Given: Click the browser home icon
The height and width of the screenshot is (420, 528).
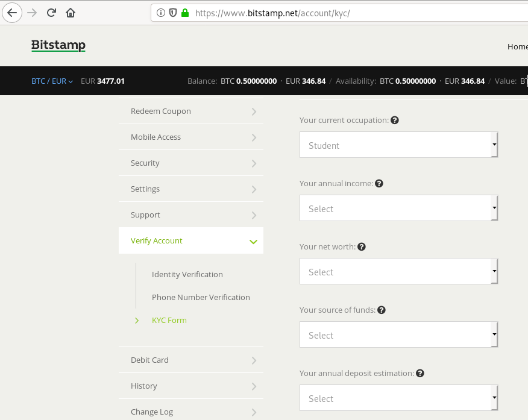Looking at the screenshot, I should tap(70, 12).
